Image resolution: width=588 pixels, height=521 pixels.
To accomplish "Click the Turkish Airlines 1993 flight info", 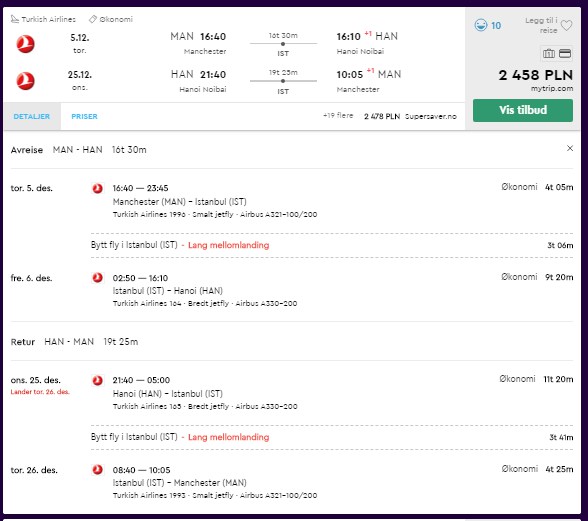I will (215, 495).
